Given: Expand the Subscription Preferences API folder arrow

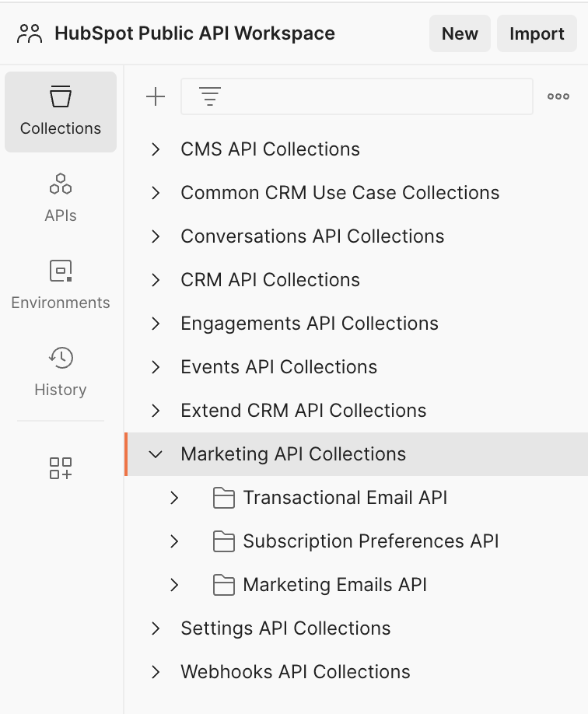Looking at the screenshot, I should click(175, 541).
